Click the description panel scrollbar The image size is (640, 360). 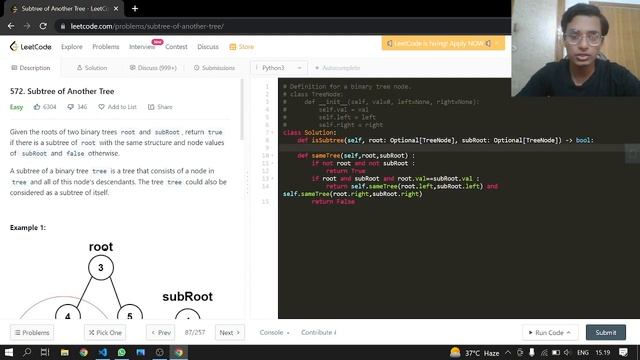242,109
